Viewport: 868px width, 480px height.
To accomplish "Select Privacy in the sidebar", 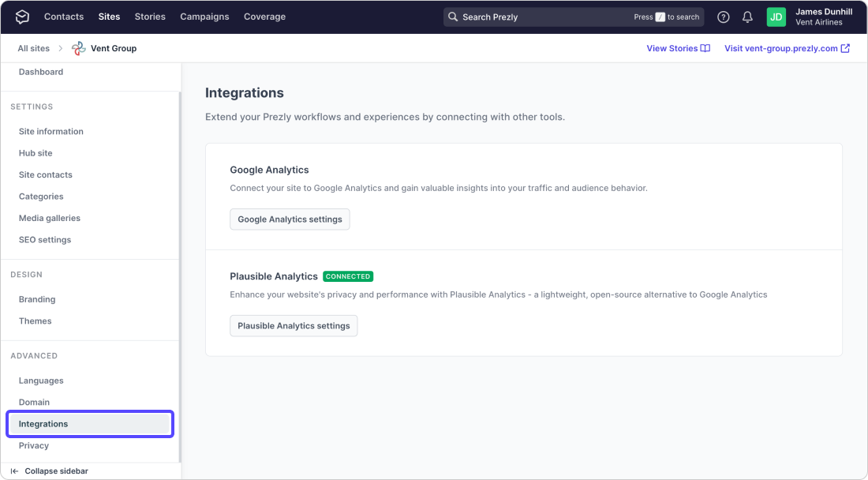I will point(34,446).
